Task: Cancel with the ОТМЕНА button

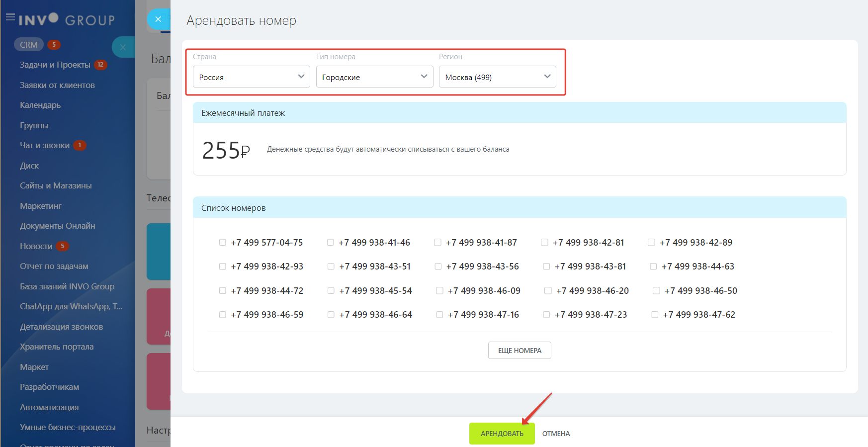Action: 556,434
